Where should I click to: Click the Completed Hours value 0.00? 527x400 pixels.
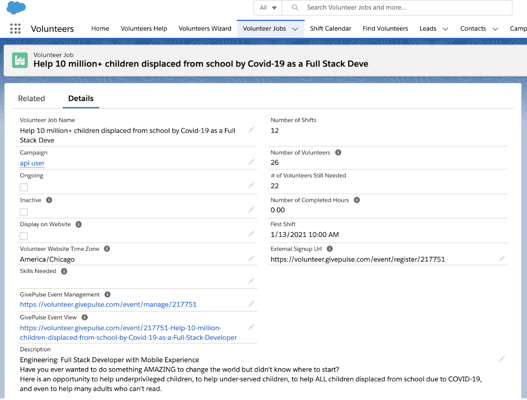(278, 210)
